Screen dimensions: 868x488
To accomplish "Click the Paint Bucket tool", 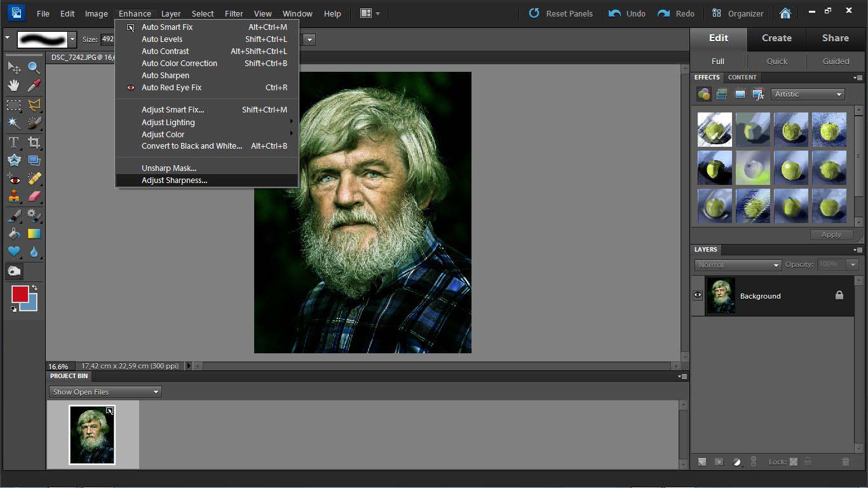I will [13, 234].
